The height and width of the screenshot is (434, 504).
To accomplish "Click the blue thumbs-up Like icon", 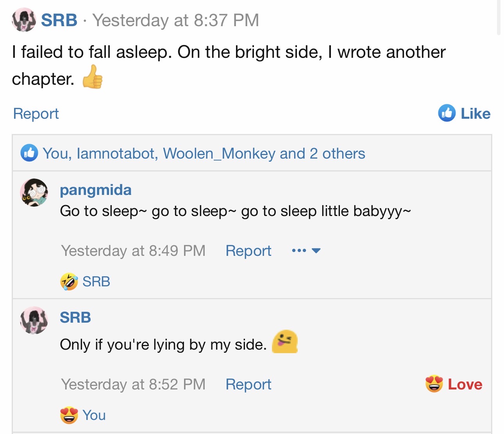I will click(x=447, y=113).
